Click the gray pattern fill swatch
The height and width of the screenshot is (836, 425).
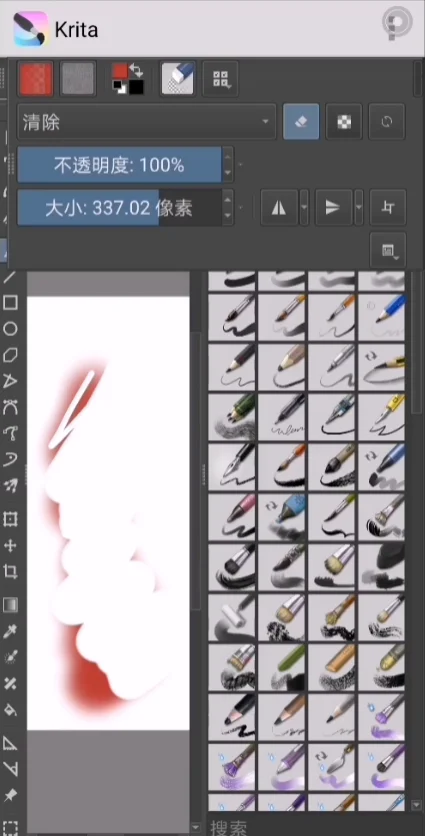coord(78,78)
